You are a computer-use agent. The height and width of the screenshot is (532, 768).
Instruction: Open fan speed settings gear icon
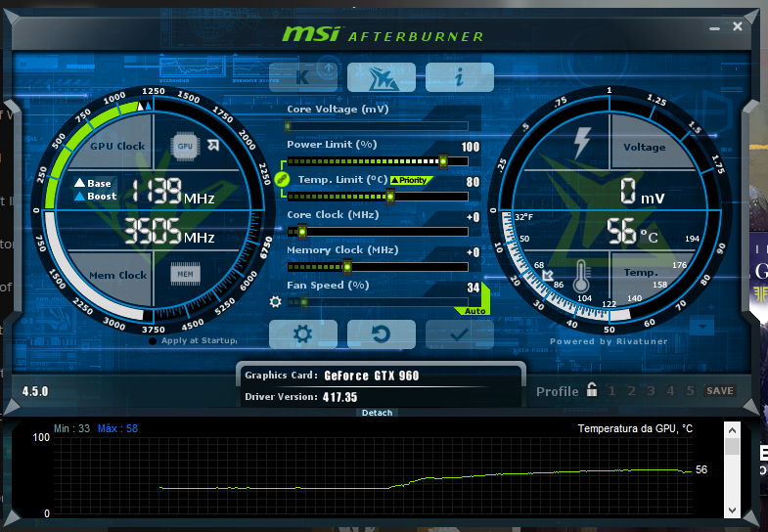click(x=275, y=301)
